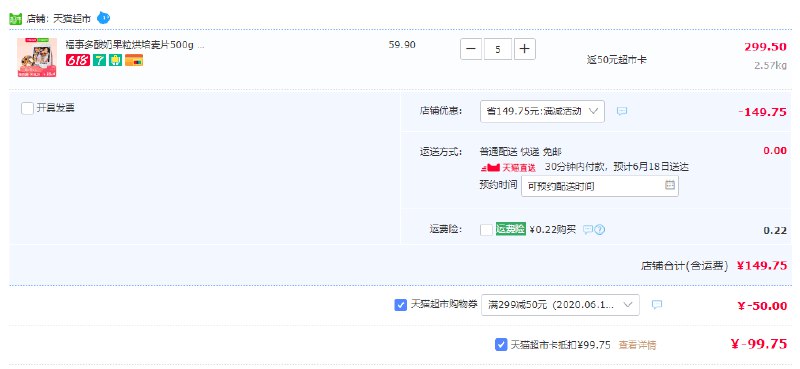Screen dimensions: 800x369
Task: Tick the 开具发票 invoice checkbox
Action: coord(28,108)
